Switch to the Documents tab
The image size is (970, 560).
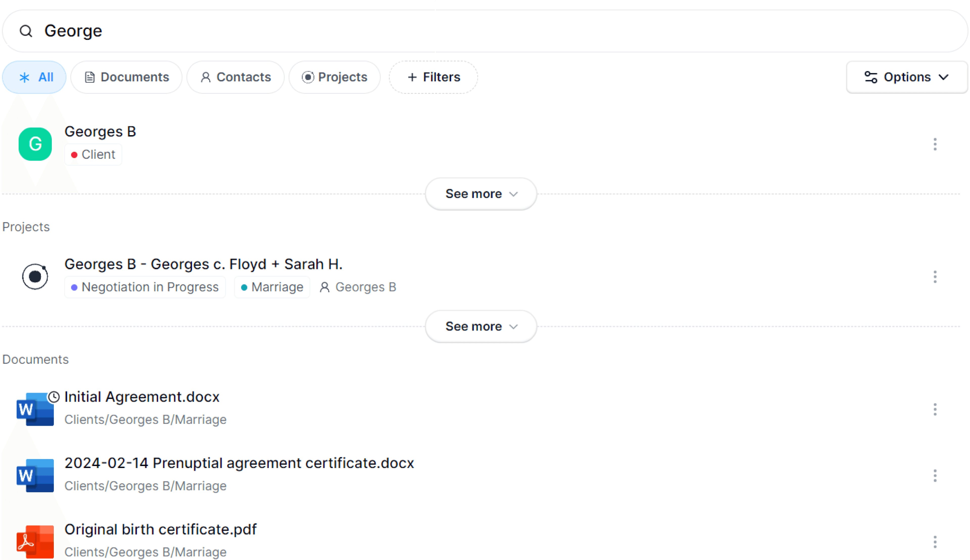[x=127, y=77]
